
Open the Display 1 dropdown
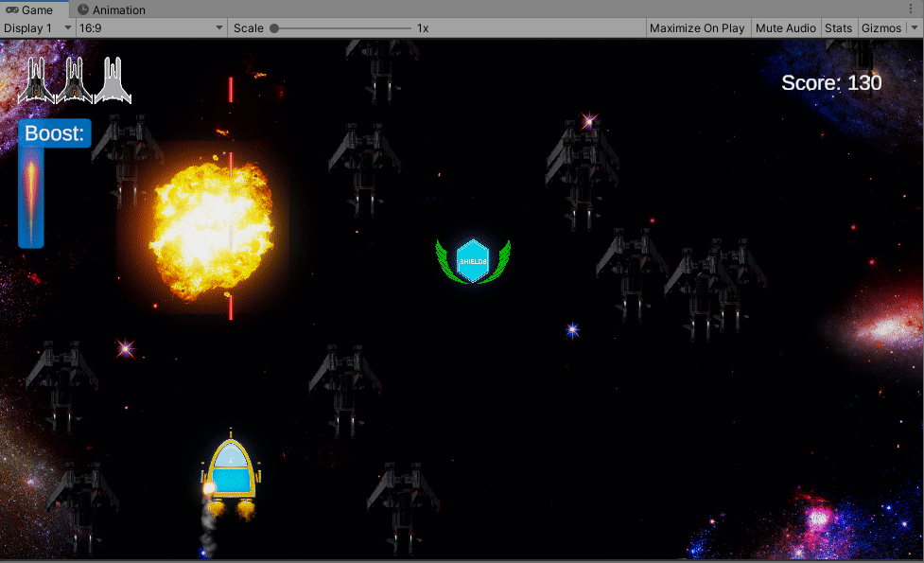pyautogui.click(x=37, y=27)
